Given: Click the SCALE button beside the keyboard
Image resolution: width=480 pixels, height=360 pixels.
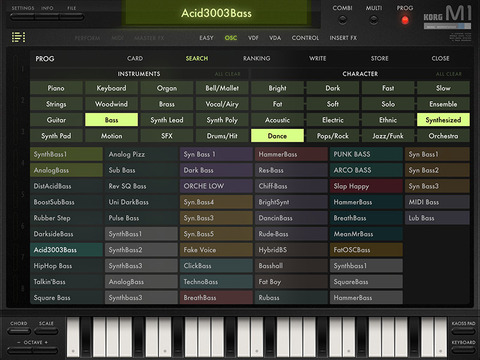Looking at the screenshot, I should (46, 331).
